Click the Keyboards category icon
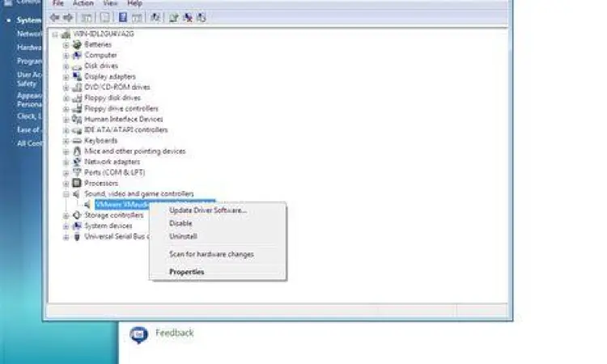 tap(77, 141)
